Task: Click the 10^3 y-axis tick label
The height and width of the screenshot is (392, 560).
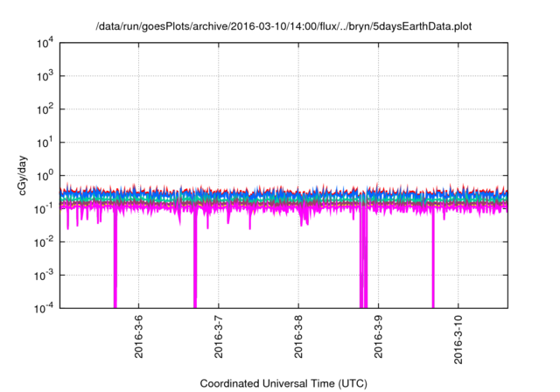Action: (x=45, y=76)
